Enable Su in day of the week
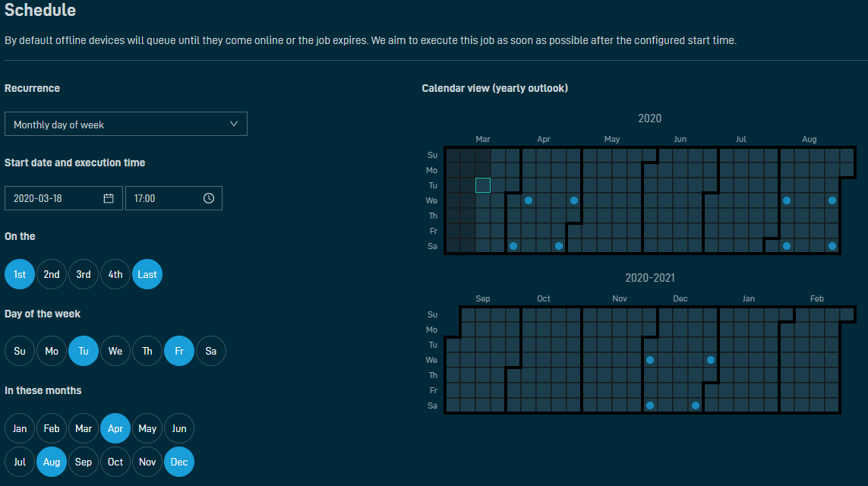 (20, 351)
